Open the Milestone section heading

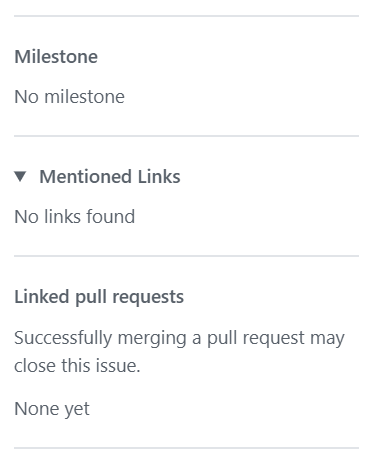coord(56,56)
